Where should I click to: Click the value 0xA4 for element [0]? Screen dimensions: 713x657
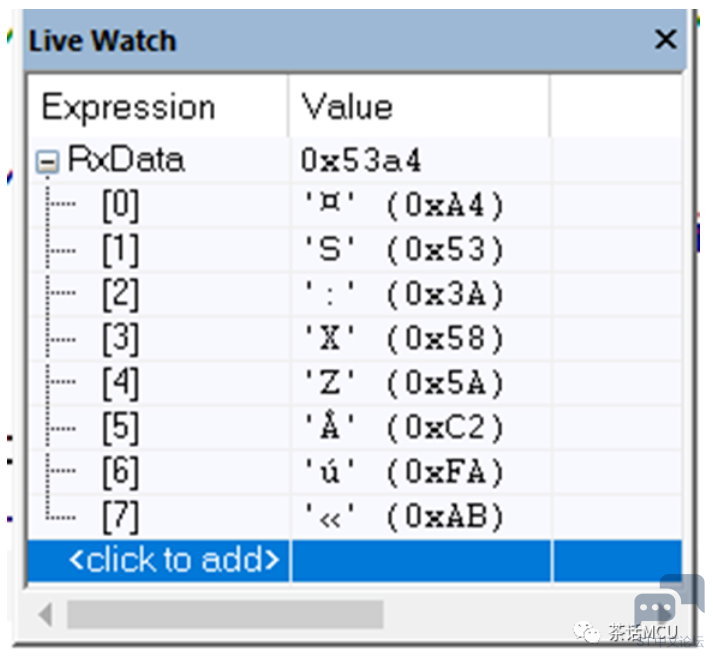point(445,206)
